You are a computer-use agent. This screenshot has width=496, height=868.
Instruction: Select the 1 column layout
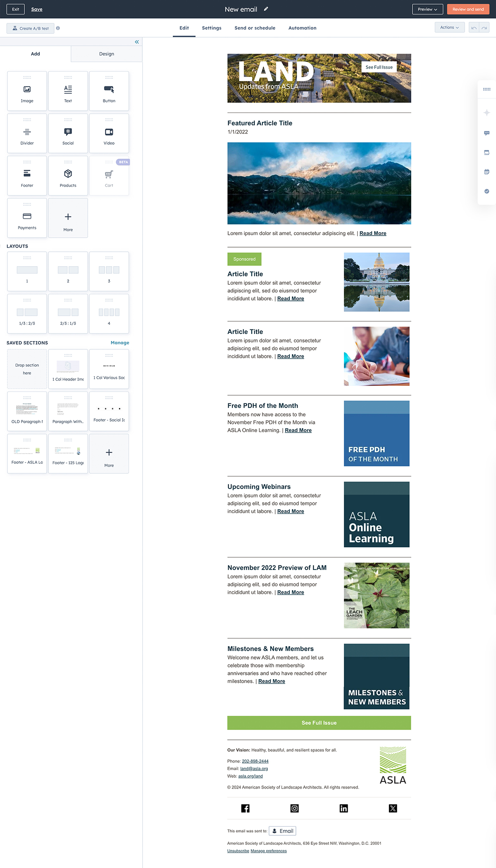coord(27,272)
